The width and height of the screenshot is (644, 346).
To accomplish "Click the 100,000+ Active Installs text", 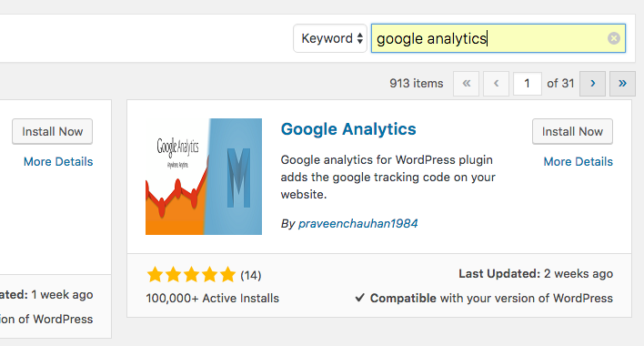I will [212, 299].
